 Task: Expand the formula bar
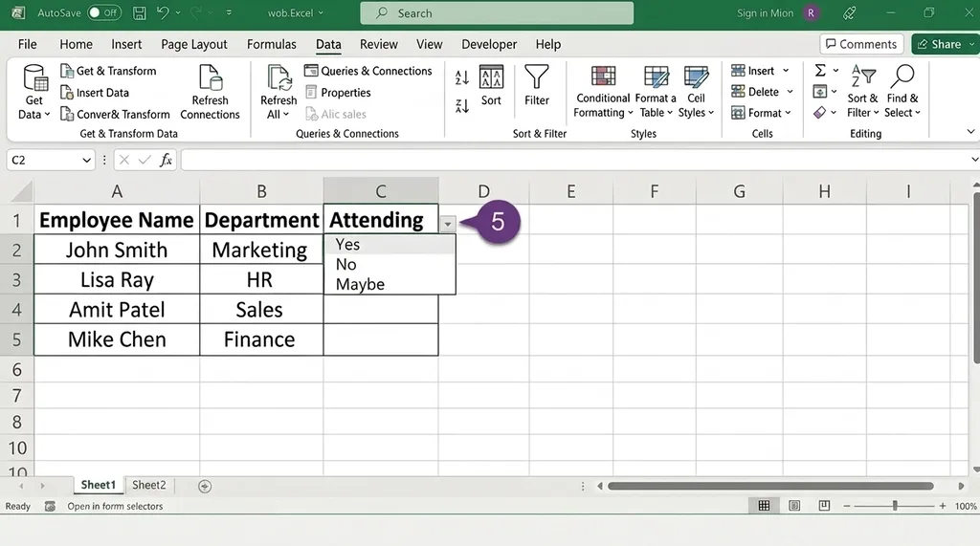(974, 160)
